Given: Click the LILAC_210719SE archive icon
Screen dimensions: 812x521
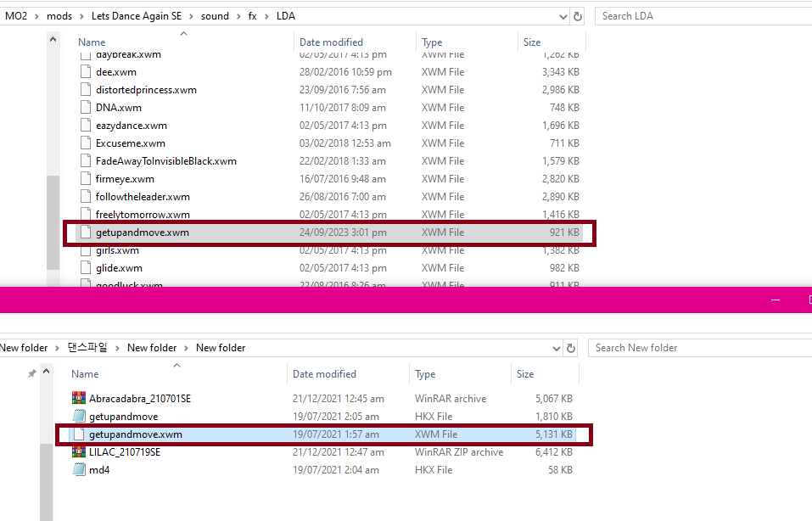Looking at the screenshot, I should (79, 451).
